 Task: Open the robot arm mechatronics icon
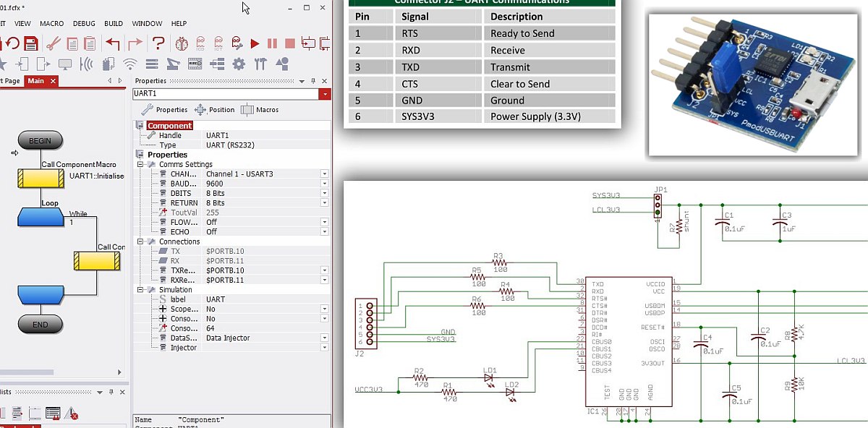tap(174, 64)
